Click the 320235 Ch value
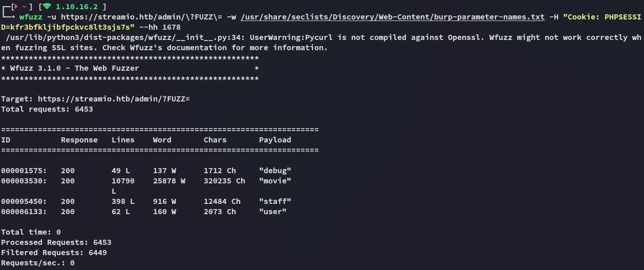Image resolution: width=644 pixels, height=270 pixels. [224, 181]
